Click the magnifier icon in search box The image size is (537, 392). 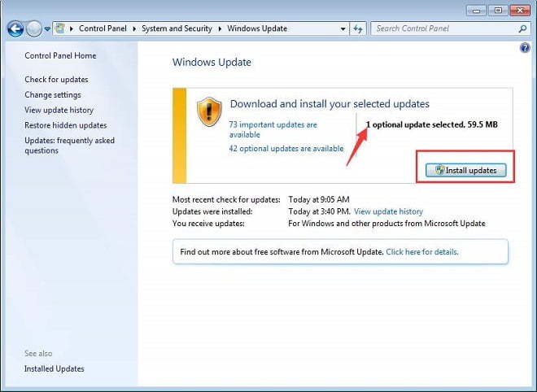pos(522,28)
